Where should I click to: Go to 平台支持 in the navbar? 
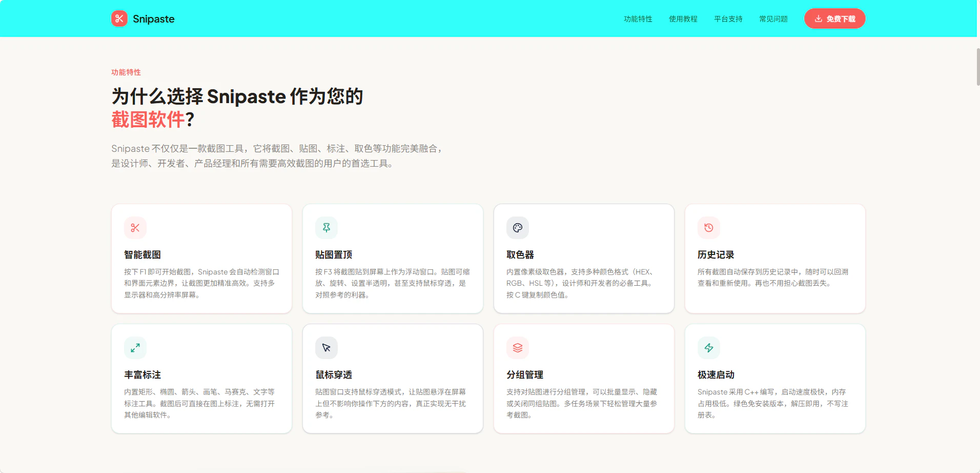tap(728, 19)
